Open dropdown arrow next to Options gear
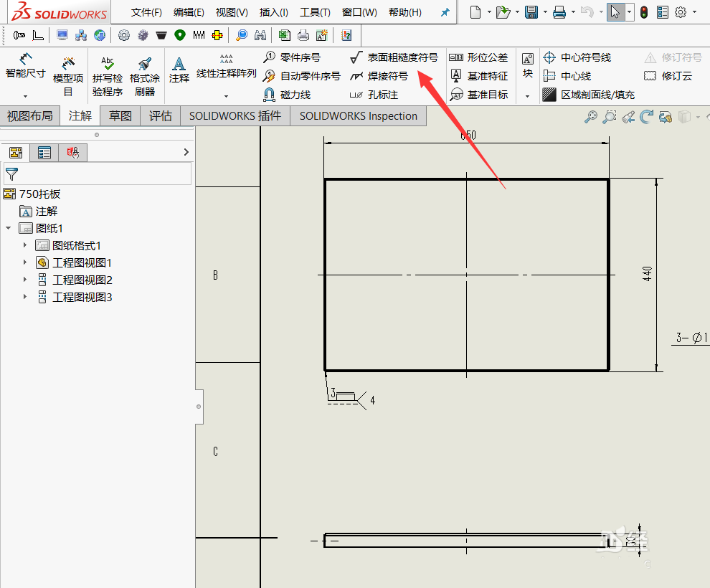This screenshot has height=588, width=710. tap(695, 12)
